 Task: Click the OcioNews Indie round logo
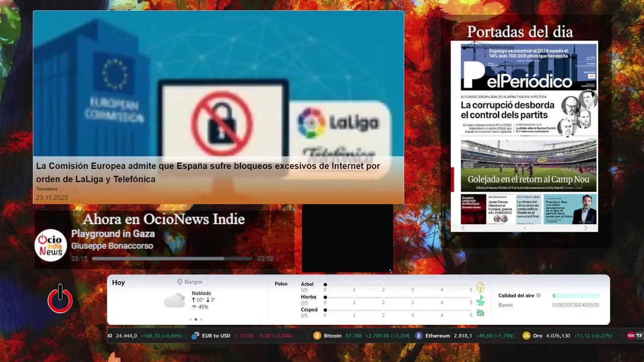pos(51,245)
